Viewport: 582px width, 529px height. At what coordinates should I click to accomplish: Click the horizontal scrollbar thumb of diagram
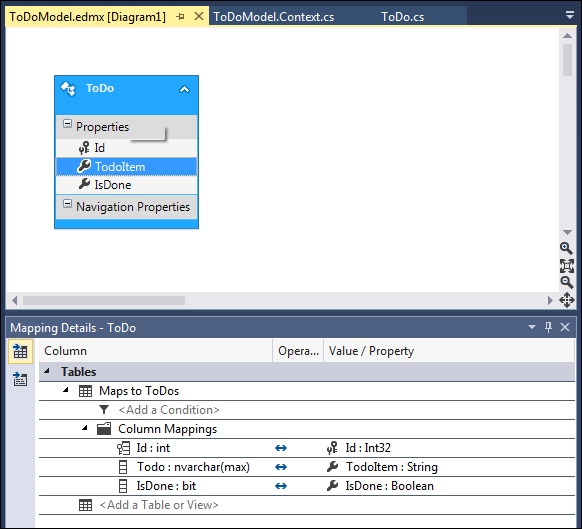[x=104, y=300]
